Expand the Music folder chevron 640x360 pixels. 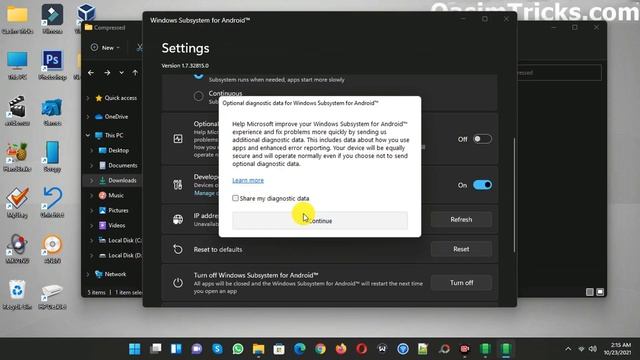point(91,196)
